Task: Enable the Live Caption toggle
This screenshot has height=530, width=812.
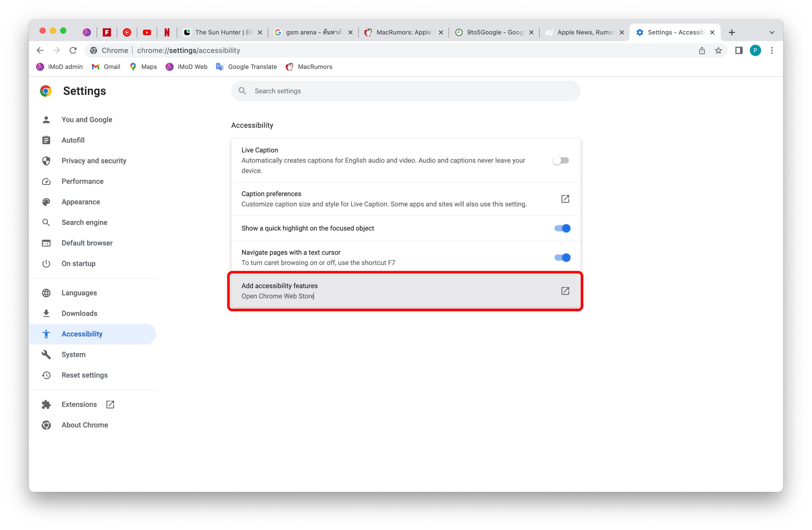Action: pyautogui.click(x=561, y=160)
